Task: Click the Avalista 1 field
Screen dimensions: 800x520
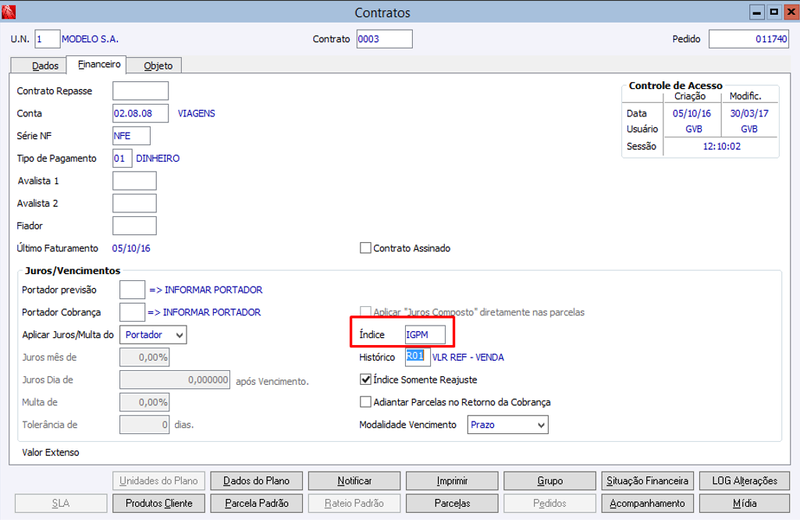Action: [134, 181]
